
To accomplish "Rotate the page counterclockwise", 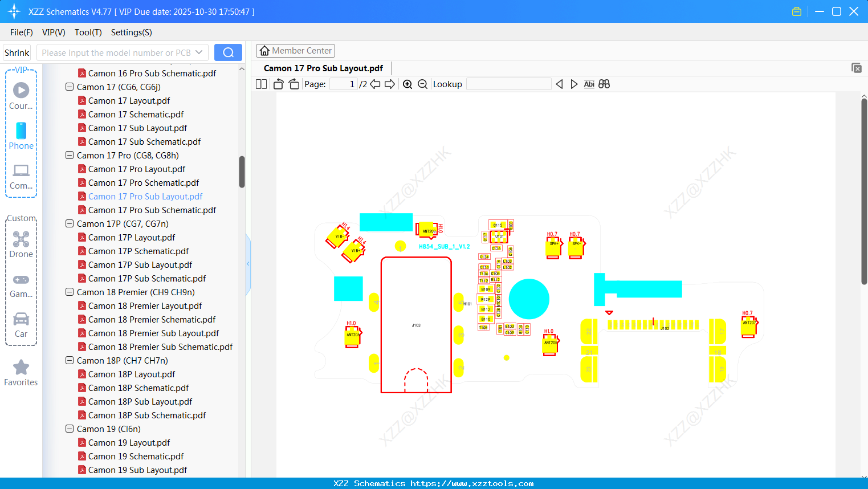I will [x=278, y=84].
